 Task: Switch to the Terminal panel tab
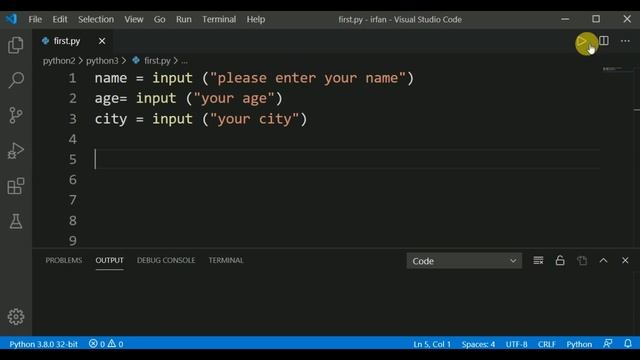click(x=226, y=260)
